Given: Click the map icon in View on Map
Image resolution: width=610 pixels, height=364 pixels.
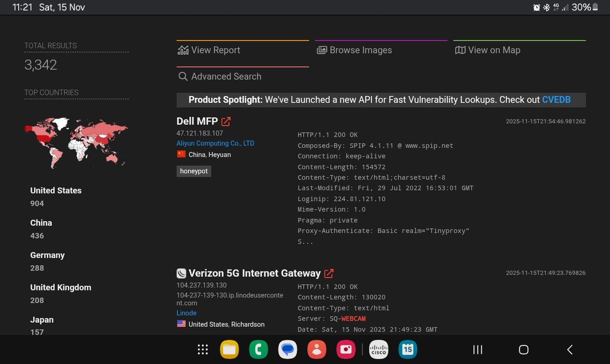Looking at the screenshot, I should pyautogui.click(x=460, y=50).
